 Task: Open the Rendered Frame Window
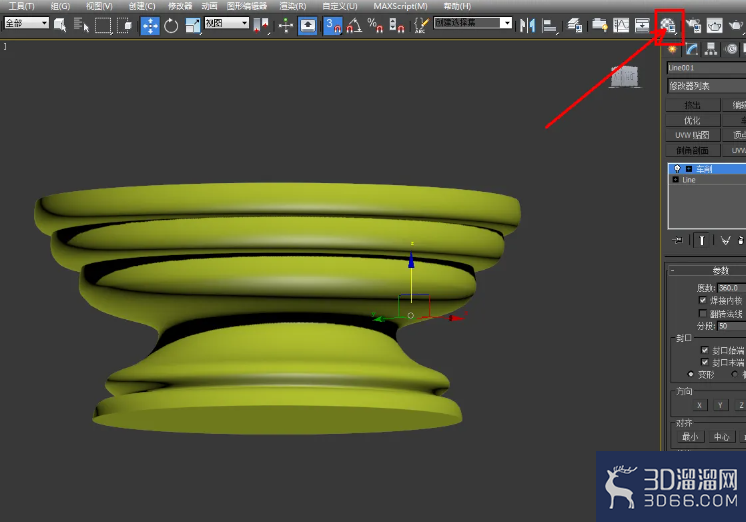[x=714, y=25]
